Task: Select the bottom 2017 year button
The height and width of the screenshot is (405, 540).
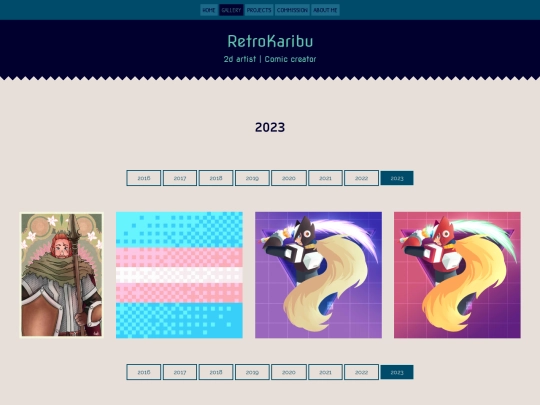Action: 180,372
